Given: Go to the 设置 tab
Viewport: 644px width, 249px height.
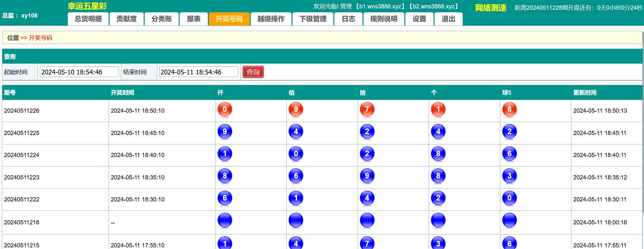Looking at the screenshot, I should pos(419,19).
